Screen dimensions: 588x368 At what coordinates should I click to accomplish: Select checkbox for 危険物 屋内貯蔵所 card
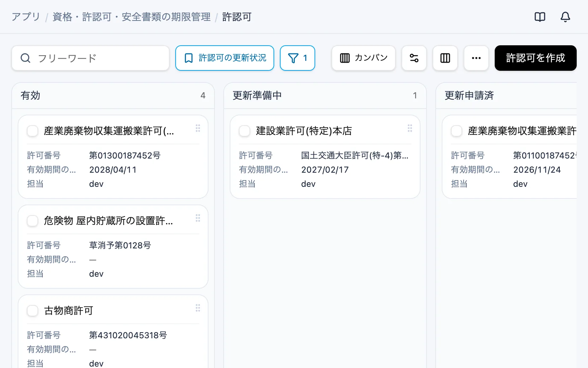pyautogui.click(x=33, y=221)
